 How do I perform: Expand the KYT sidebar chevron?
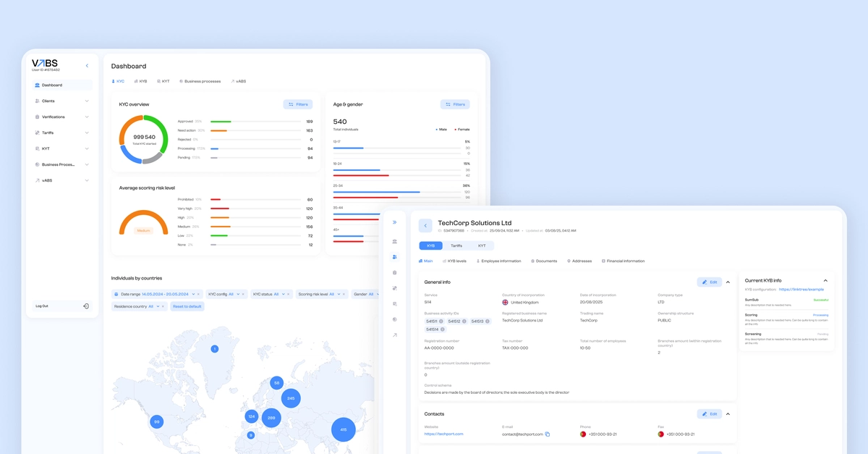87,149
